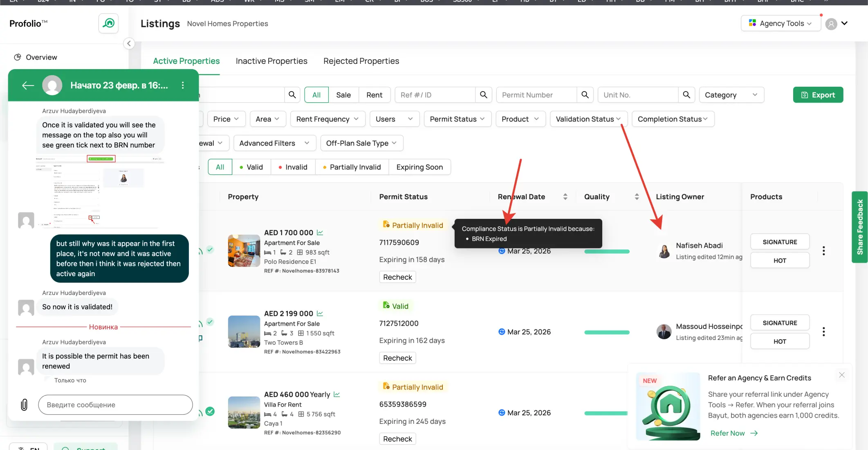The width and height of the screenshot is (868, 450).
Task: Open the Agency Tools menu
Action: pyautogui.click(x=781, y=23)
